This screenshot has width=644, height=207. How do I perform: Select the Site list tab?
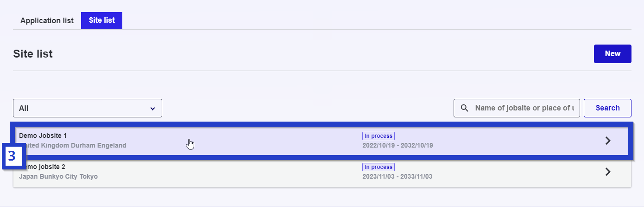click(101, 20)
